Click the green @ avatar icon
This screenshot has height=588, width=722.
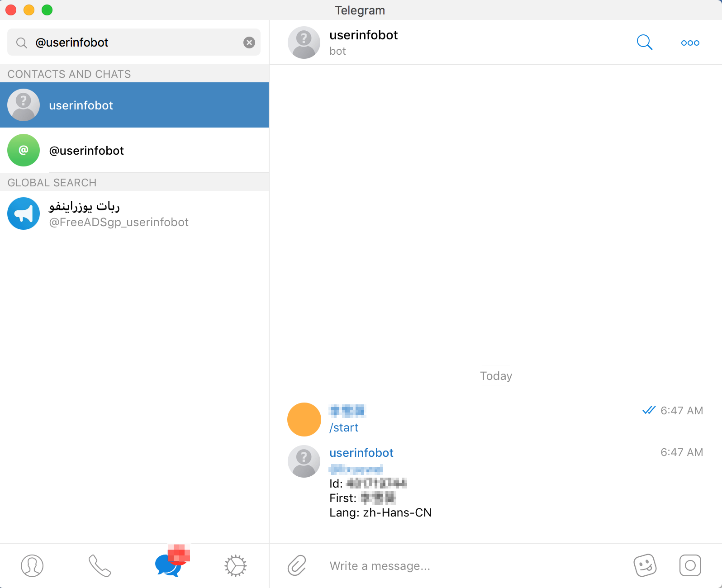click(x=24, y=150)
